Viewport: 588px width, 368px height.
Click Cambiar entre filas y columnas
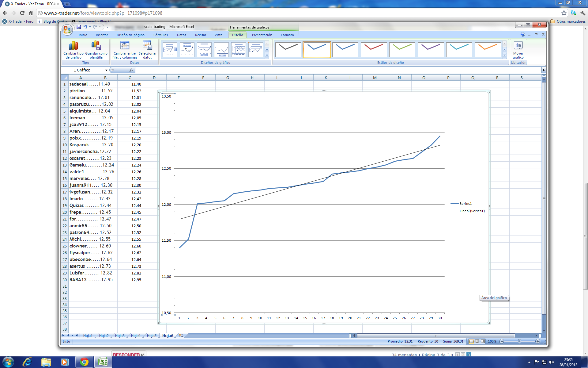point(125,46)
